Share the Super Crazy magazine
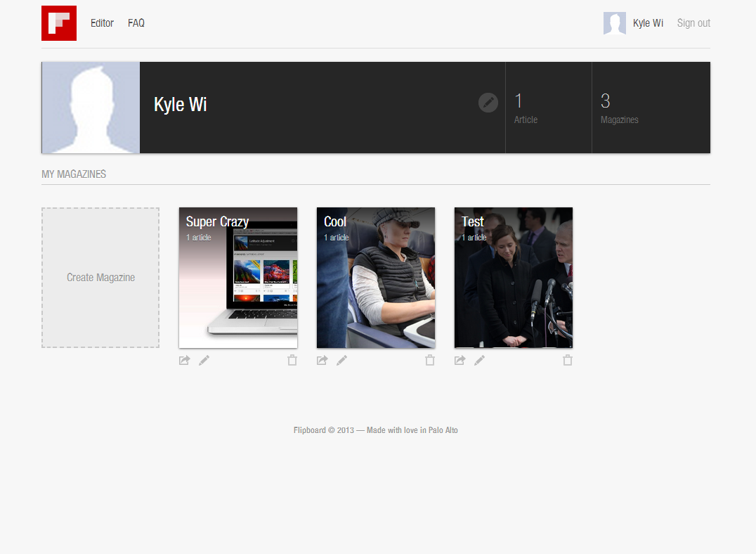This screenshot has width=756, height=554. point(185,360)
